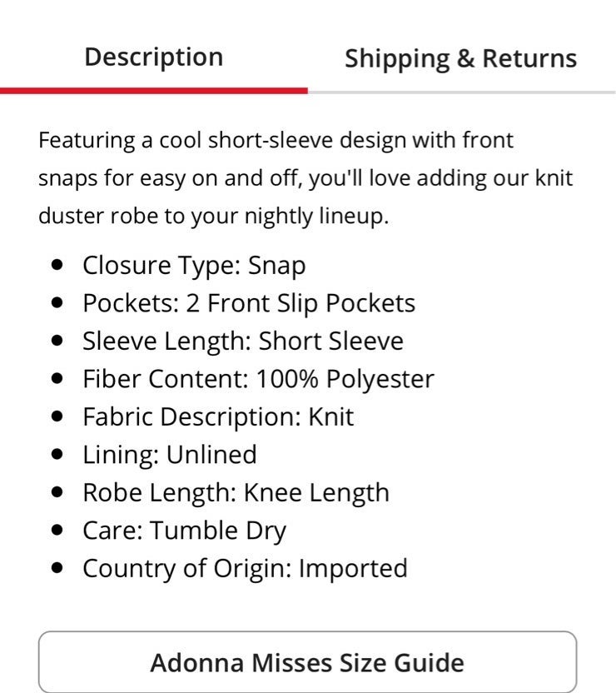Click the bullet dot beside Care

(x=57, y=530)
